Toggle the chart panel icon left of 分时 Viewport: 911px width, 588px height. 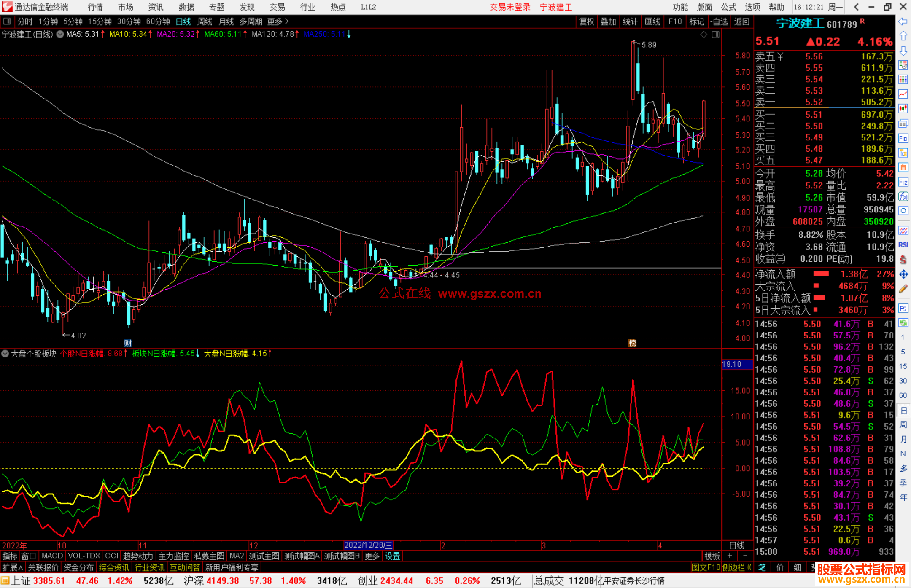(7, 21)
